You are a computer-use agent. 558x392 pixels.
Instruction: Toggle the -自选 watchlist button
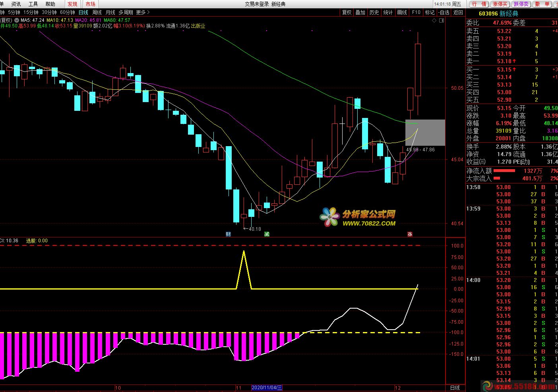[x=444, y=12]
